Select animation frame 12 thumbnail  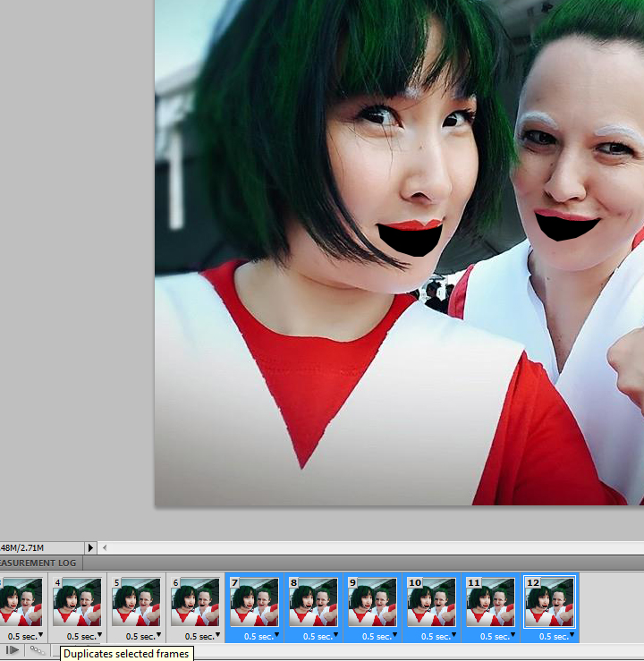point(549,602)
